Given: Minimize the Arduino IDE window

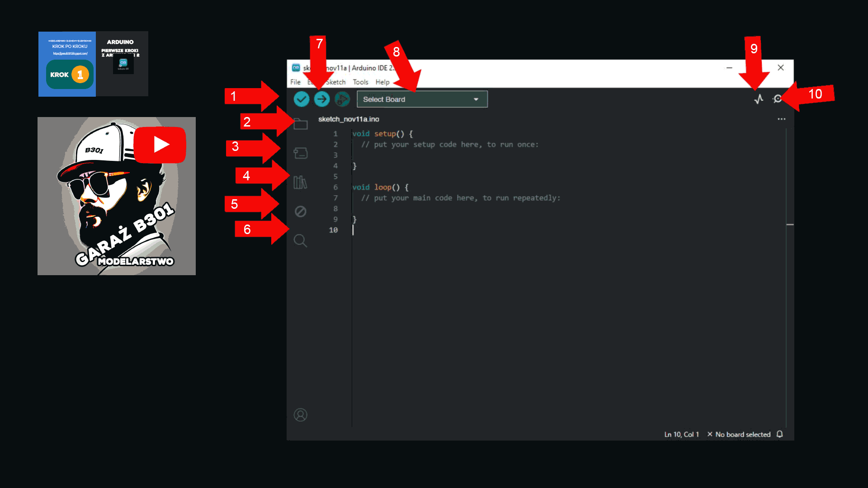Looking at the screenshot, I should pyautogui.click(x=729, y=68).
